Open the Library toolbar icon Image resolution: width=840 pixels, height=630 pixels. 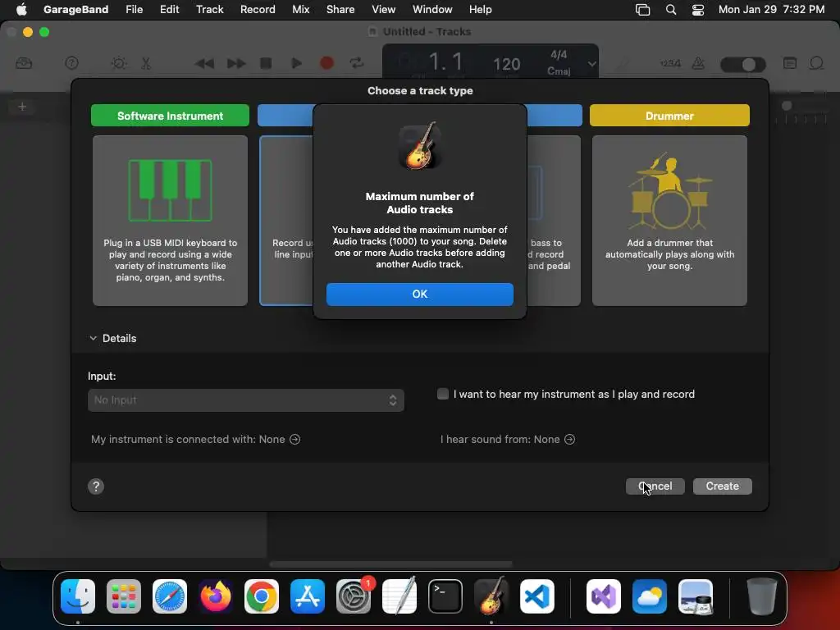click(x=24, y=63)
